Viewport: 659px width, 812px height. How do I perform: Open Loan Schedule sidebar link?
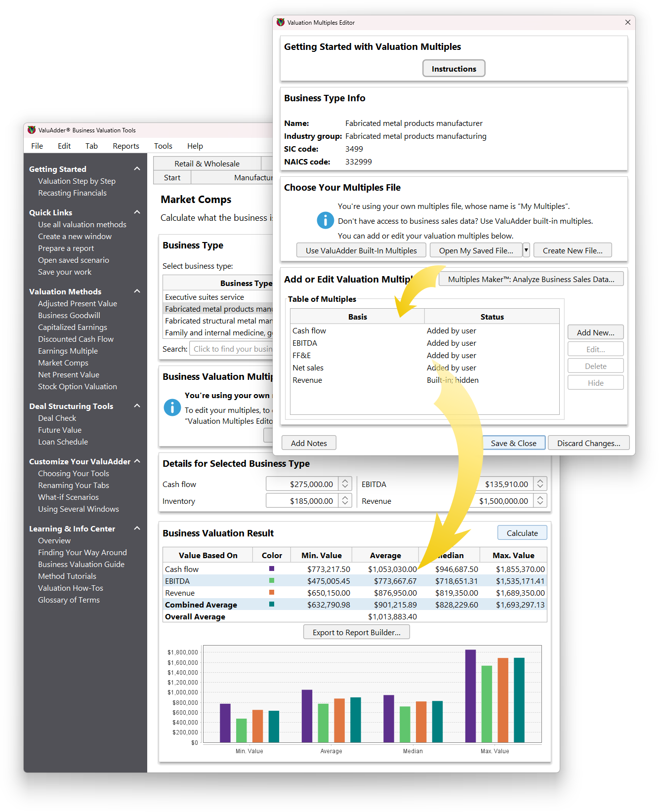click(x=63, y=442)
